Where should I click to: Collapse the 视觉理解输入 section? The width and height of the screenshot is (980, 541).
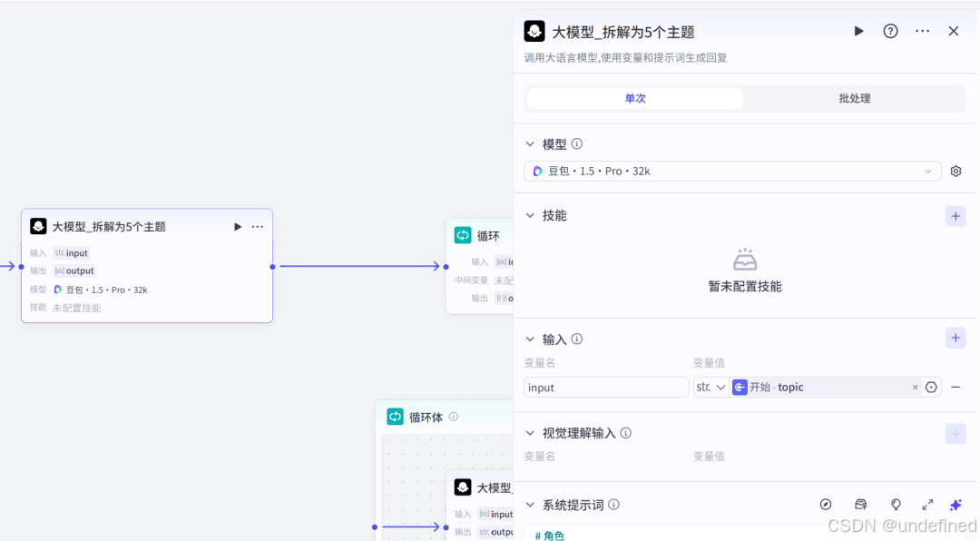(530, 433)
